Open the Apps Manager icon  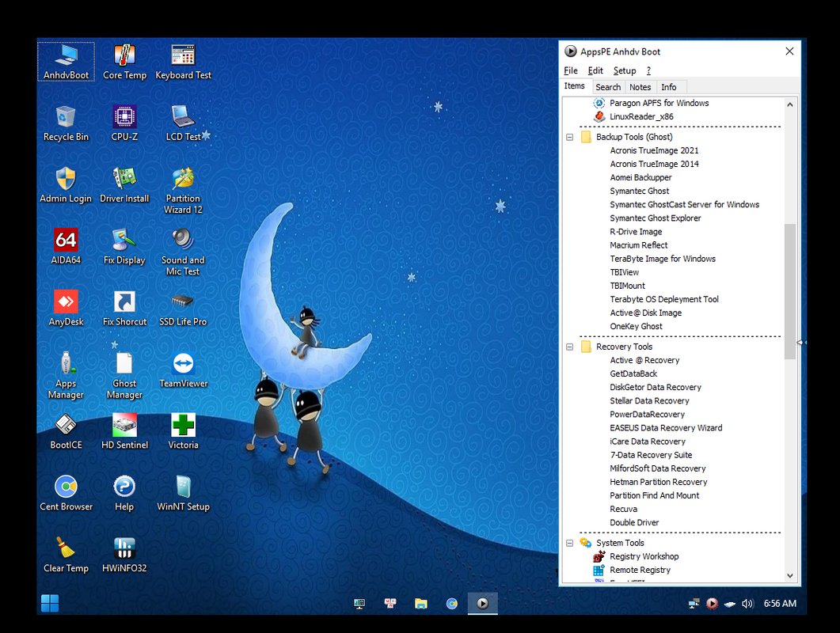66,375
